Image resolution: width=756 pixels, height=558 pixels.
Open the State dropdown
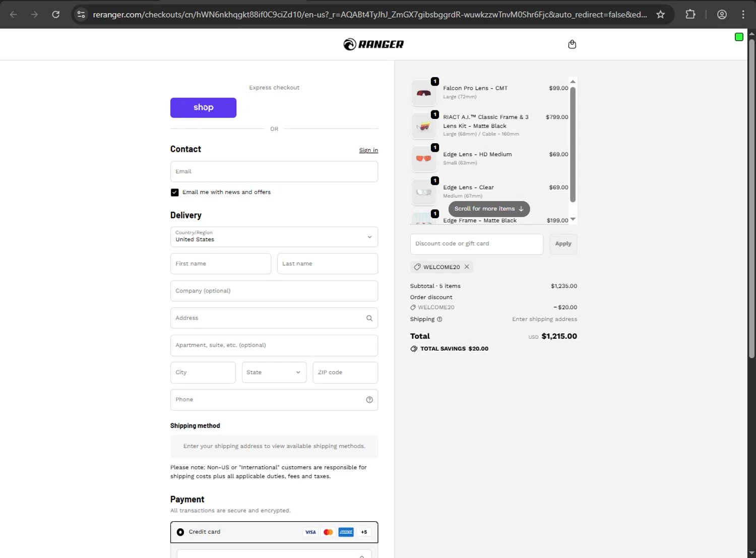tap(274, 373)
